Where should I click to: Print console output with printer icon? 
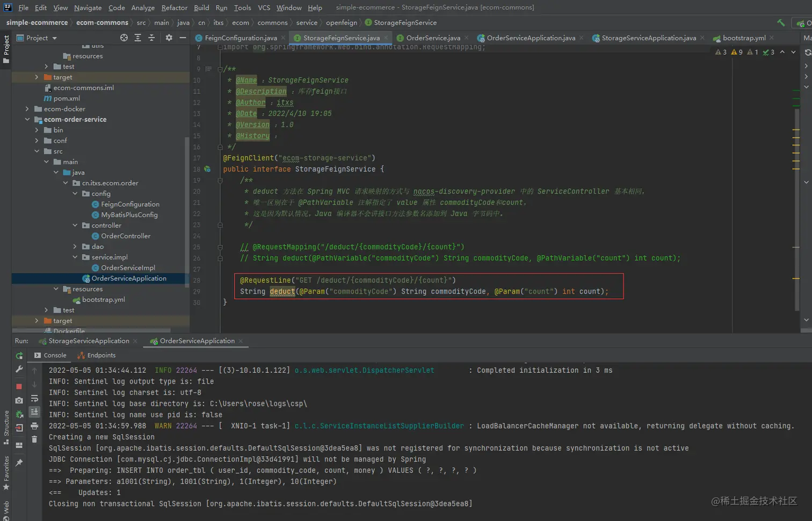click(34, 426)
